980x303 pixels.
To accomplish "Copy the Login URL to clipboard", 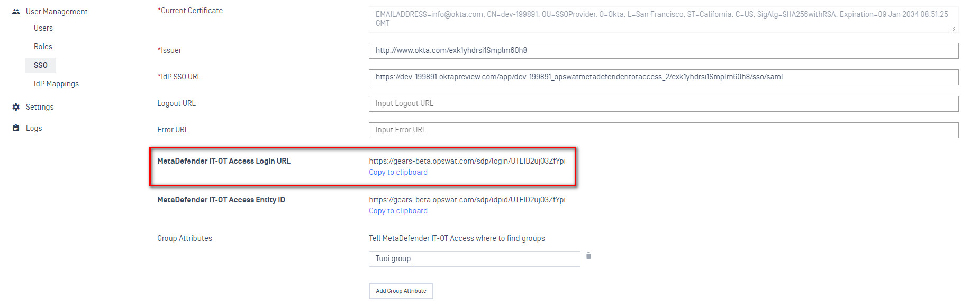I will 398,172.
